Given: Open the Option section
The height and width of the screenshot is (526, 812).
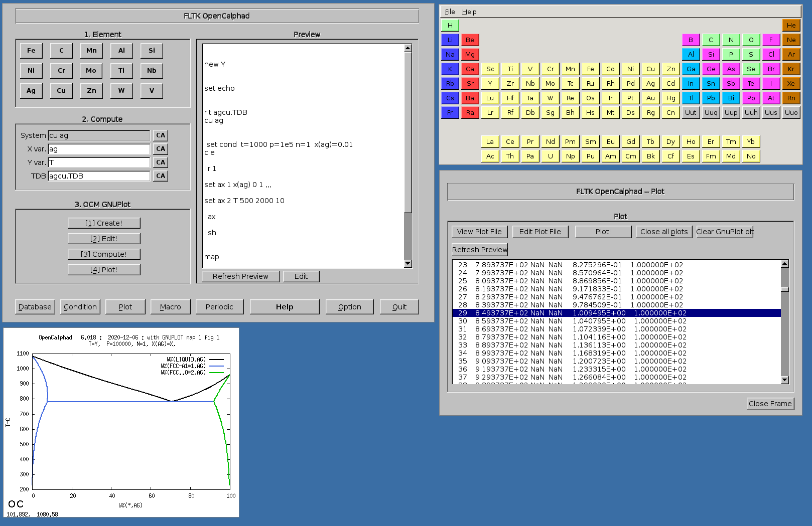Looking at the screenshot, I should [350, 307].
